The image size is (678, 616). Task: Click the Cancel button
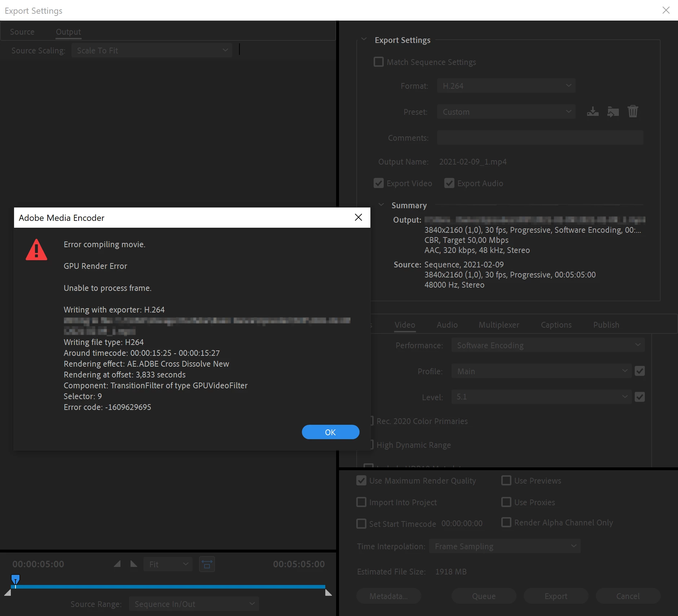[x=628, y=596]
